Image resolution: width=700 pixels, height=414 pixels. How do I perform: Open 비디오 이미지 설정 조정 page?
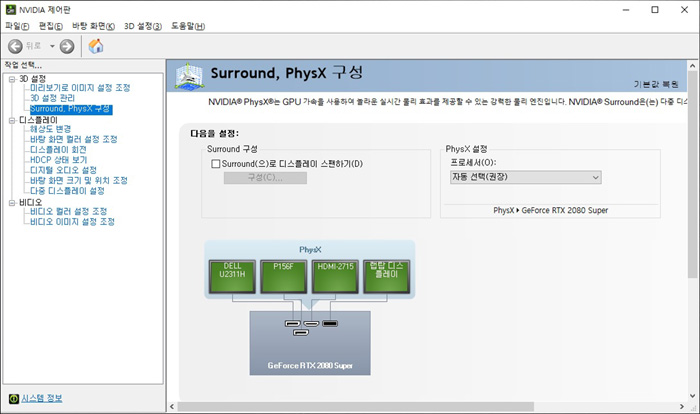tap(72, 222)
